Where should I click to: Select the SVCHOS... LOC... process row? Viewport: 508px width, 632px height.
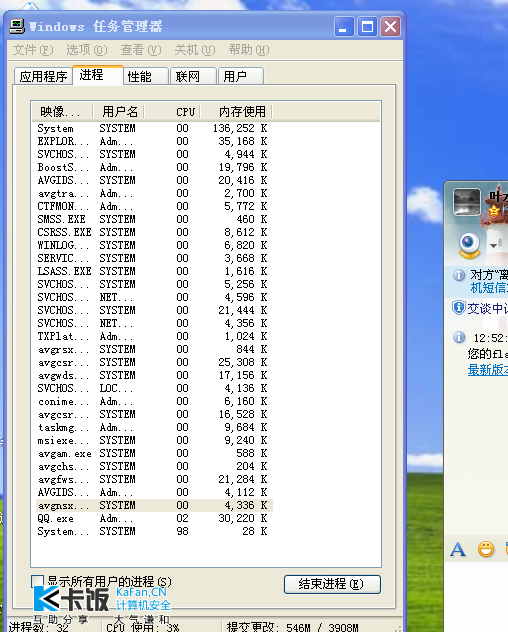click(154, 388)
